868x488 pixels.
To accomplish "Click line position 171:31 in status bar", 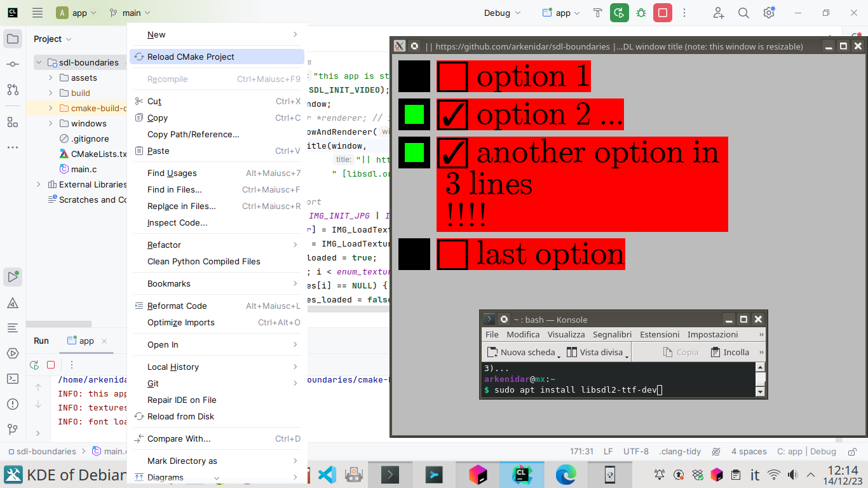I will click(x=581, y=451).
